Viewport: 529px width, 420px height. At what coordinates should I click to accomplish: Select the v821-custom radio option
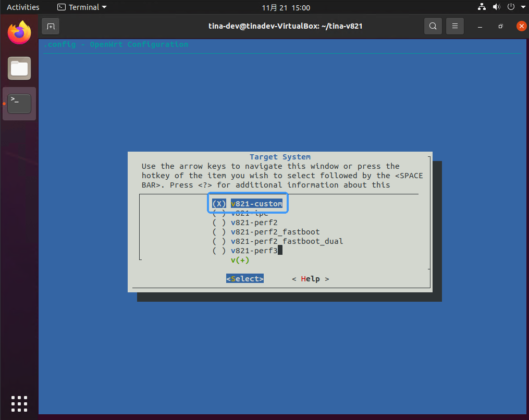256,204
